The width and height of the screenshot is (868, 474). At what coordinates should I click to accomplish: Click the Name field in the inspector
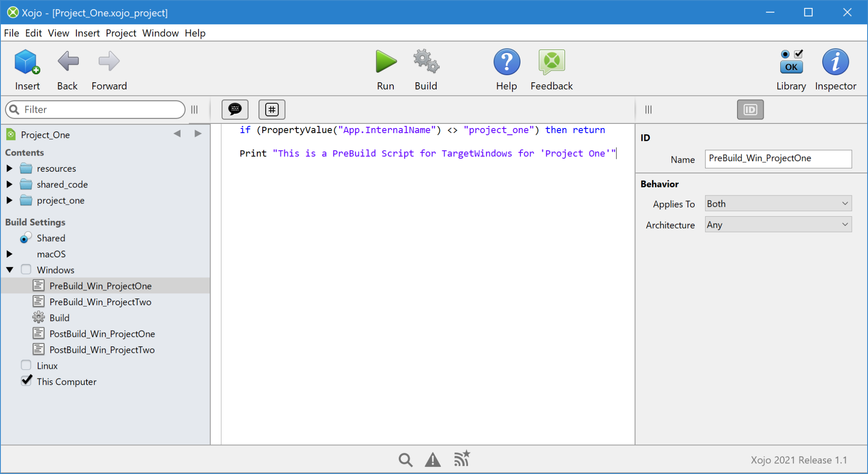(778, 159)
